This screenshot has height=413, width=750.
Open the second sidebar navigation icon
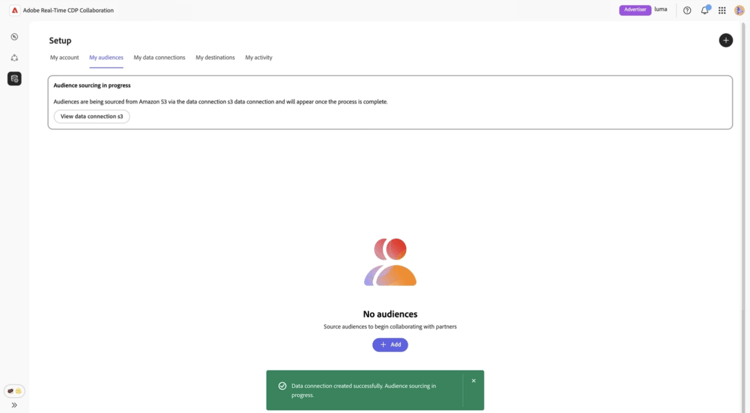[14, 58]
